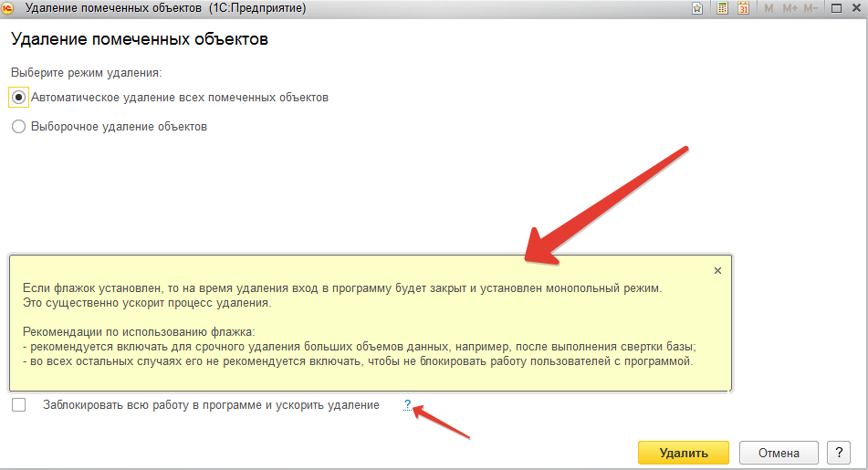
Task: Add page to favorites with star icon
Action: tap(697, 8)
